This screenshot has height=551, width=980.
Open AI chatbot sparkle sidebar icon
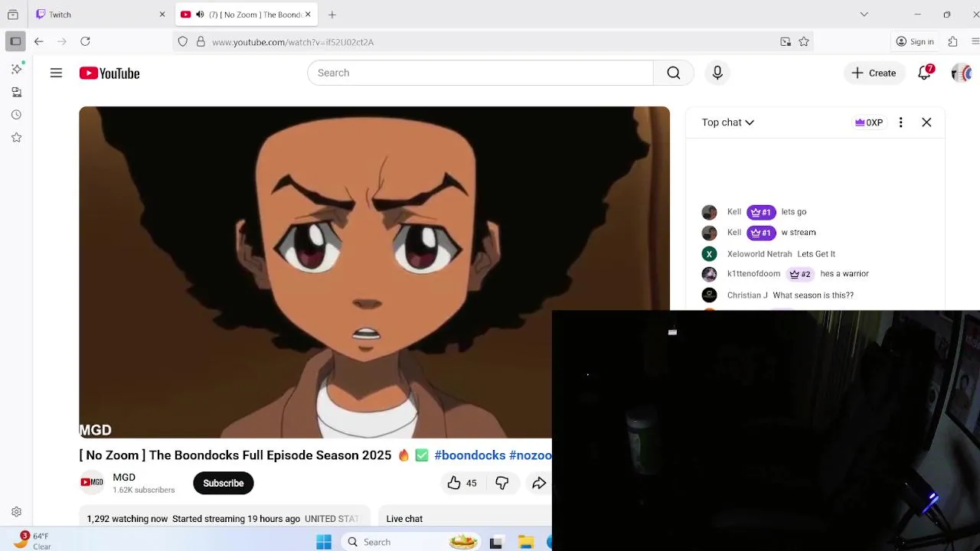coord(16,69)
